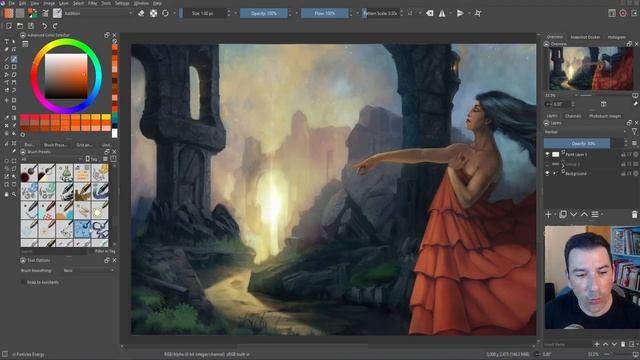The width and height of the screenshot is (640, 360).
Task: Click the toolbar Opacity 100% slider
Action: pyautogui.click(x=264, y=13)
